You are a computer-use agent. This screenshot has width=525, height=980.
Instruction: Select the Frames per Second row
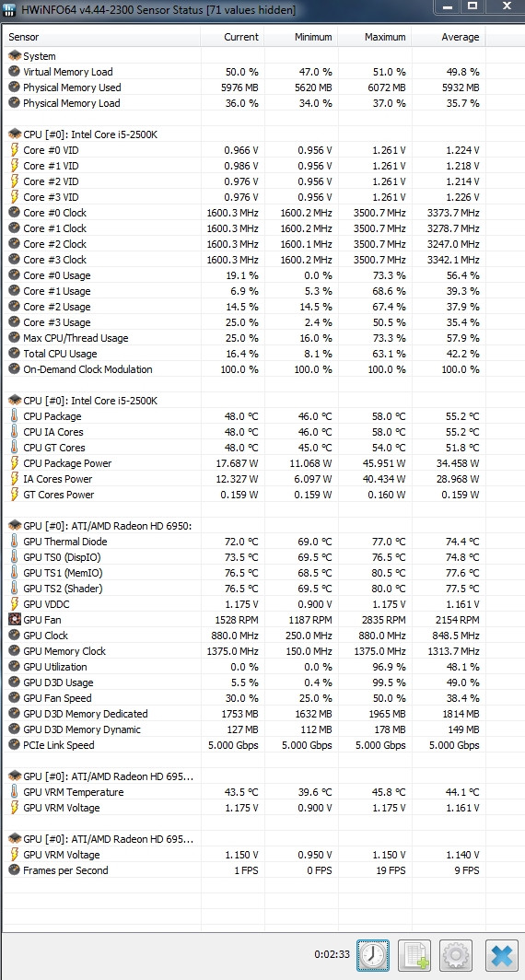click(x=244, y=870)
